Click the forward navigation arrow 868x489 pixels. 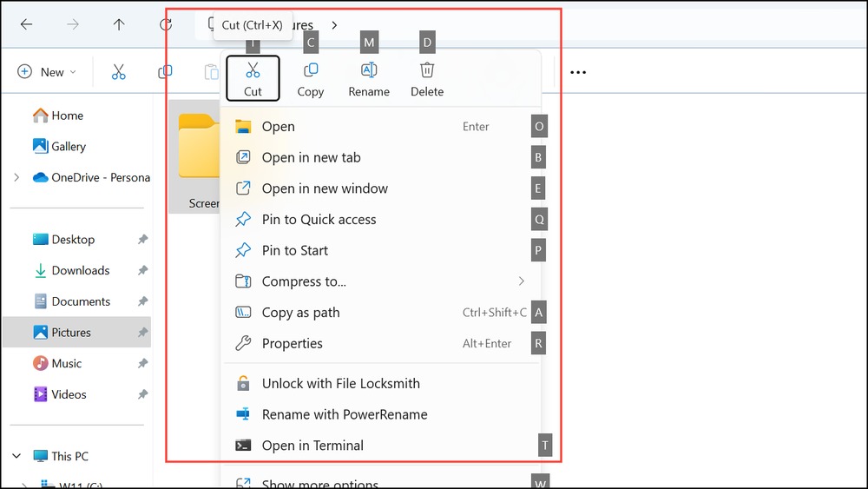pos(73,24)
